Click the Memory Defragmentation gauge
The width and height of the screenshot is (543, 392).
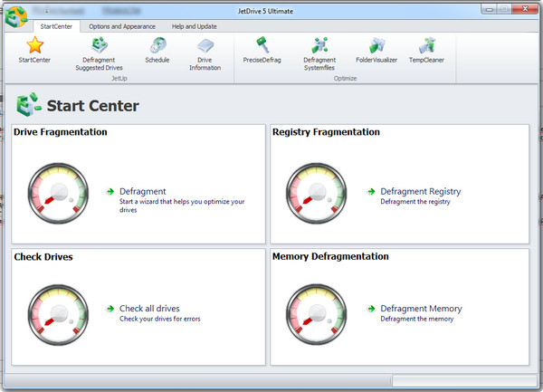click(318, 310)
